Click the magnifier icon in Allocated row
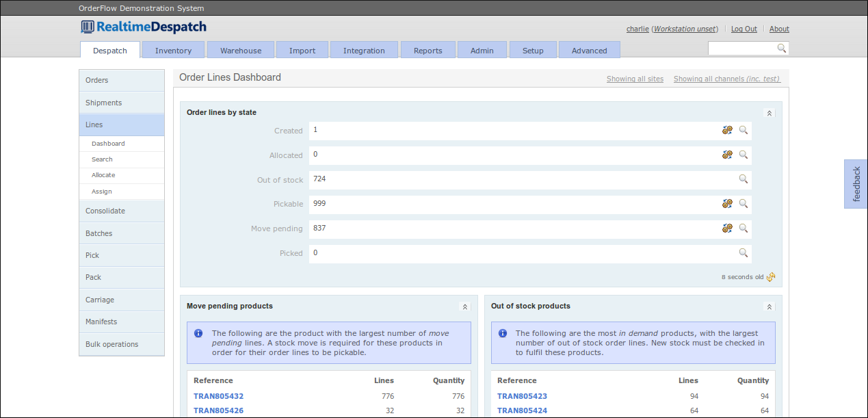The image size is (868, 418). point(744,155)
